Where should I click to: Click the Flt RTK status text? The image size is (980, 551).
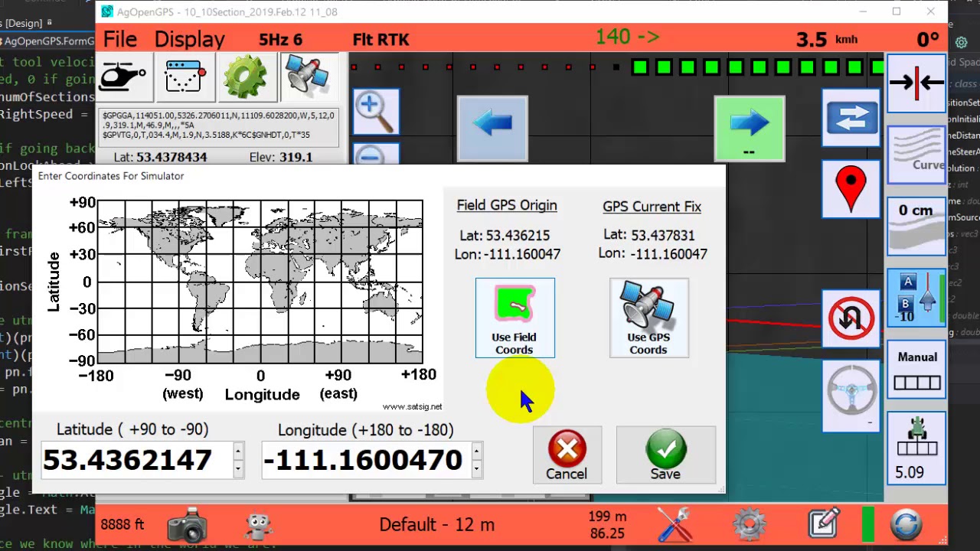point(381,40)
